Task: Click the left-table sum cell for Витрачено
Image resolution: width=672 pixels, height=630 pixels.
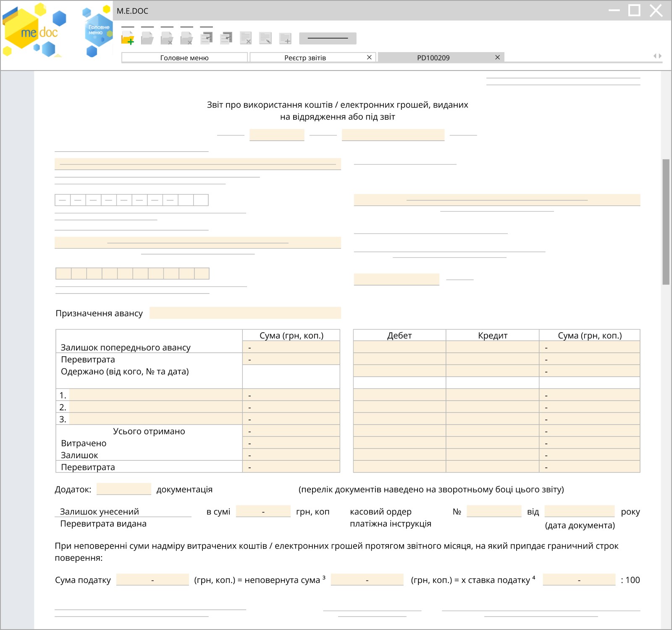Action: pyautogui.click(x=291, y=443)
